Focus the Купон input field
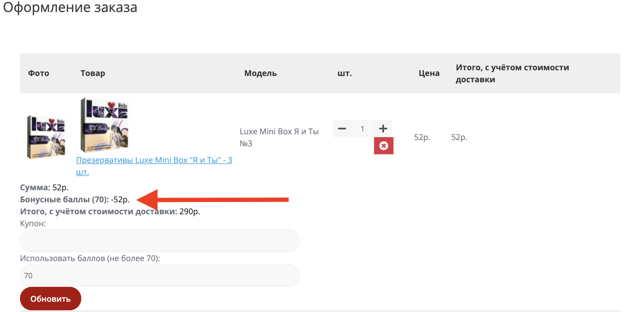This screenshot has width=644, height=312. [160, 241]
